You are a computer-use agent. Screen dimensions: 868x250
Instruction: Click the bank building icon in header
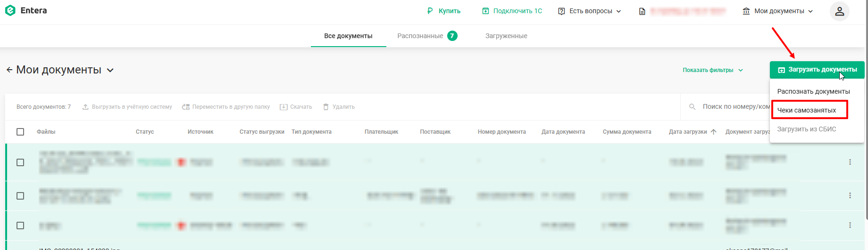(x=746, y=11)
